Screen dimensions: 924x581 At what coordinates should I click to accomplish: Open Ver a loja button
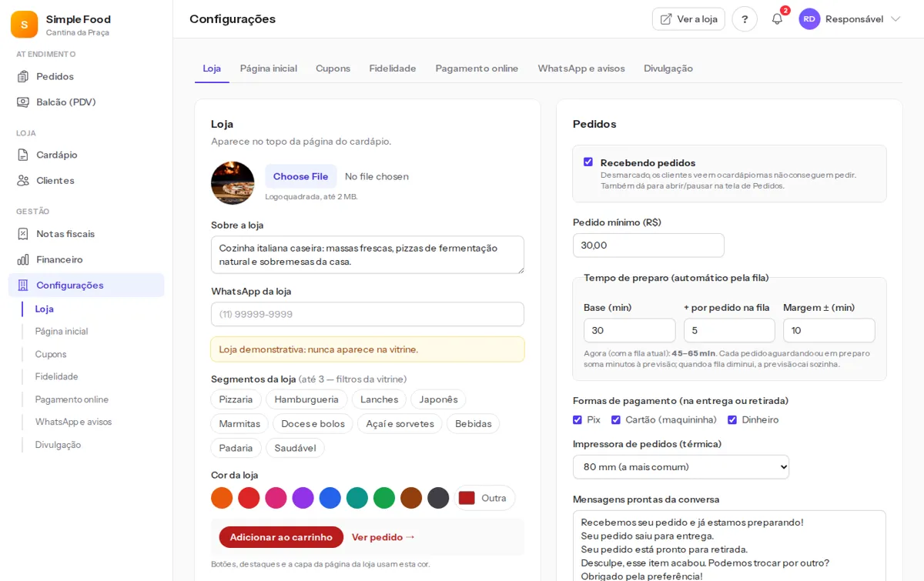point(688,19)
